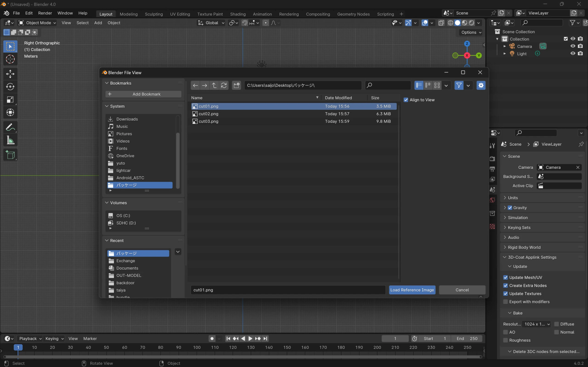Open the Object Mode dropdown
The height and width of the screenshot is (367, 588).
coord(38,23)
